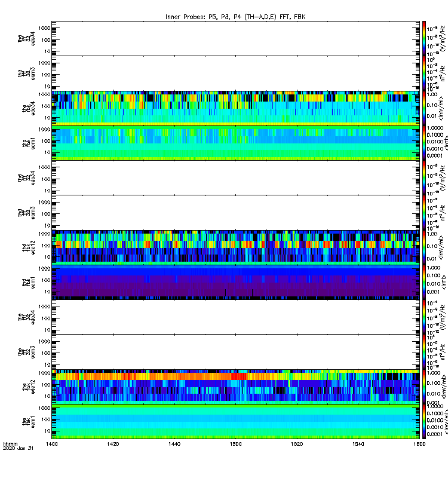Screen dimensions: 448x478
Task: Click the '1400' time axis label
Action: [52, 444]
